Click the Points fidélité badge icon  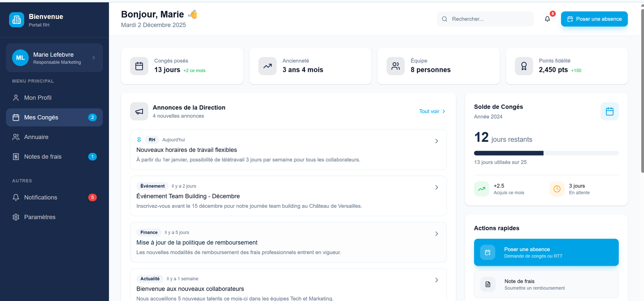[524, 66]
